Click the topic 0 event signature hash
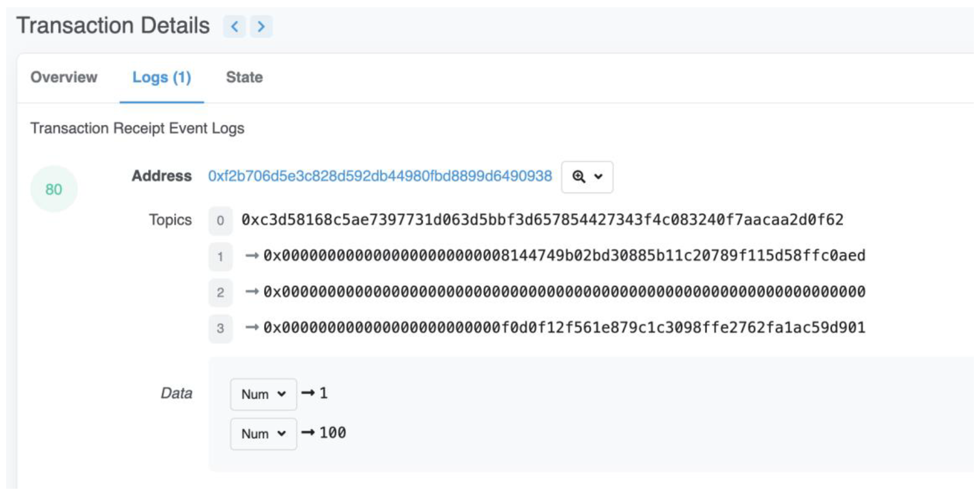The height and width of the screenshot is (496, 980). [542, 220]
